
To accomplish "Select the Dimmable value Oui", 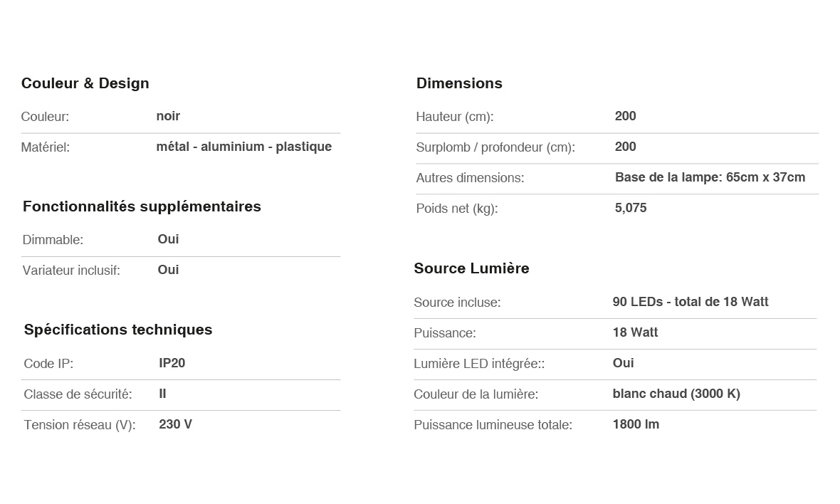I will click(x=168, y=239).
